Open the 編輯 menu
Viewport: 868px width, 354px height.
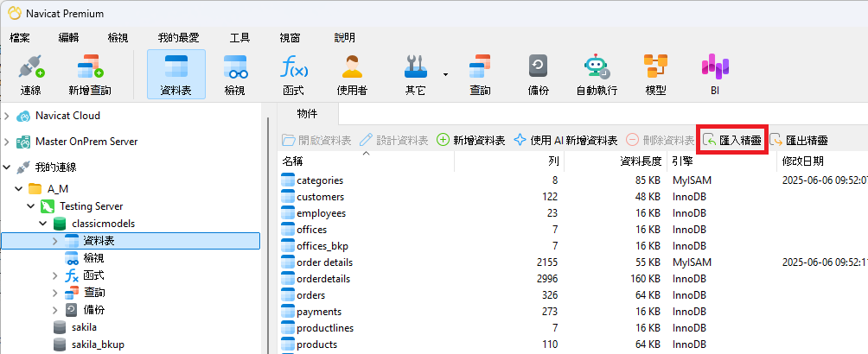point(68,38)
